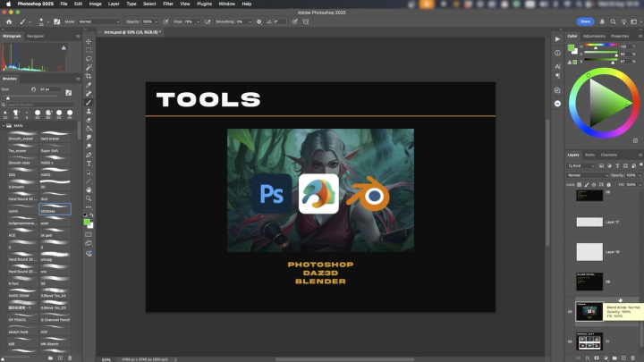This screenshot has height=362, width=644.
Task: Pick the Eyedropper tool
Action: (89, 85)
